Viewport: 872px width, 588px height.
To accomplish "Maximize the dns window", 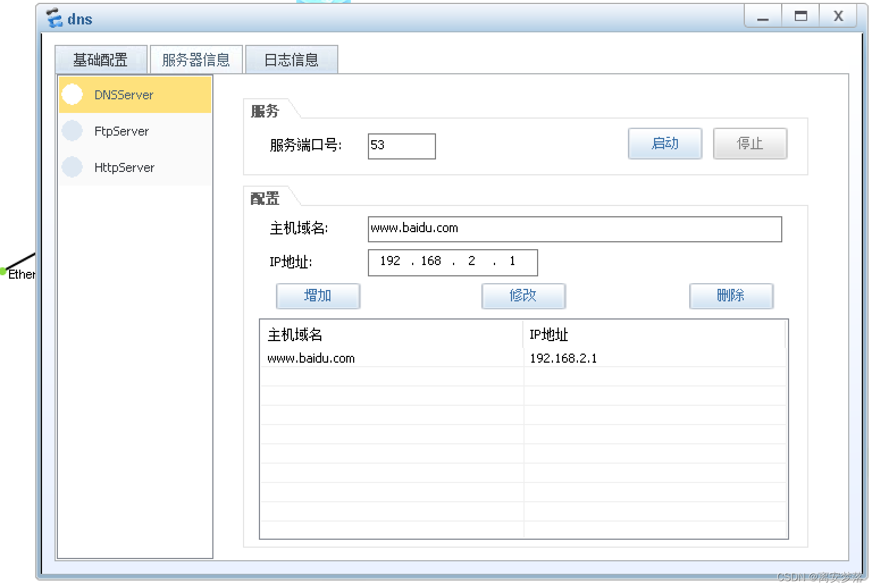I will tap(800, 16).
